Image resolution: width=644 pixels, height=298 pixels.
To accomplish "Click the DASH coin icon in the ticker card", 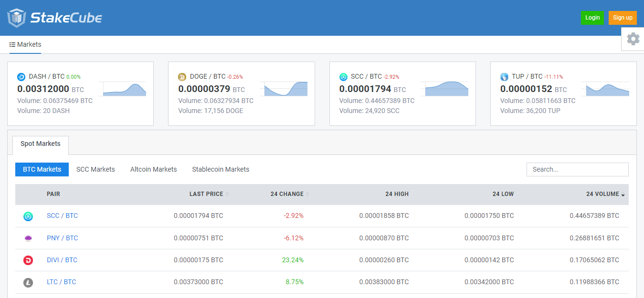I will 21,77.
